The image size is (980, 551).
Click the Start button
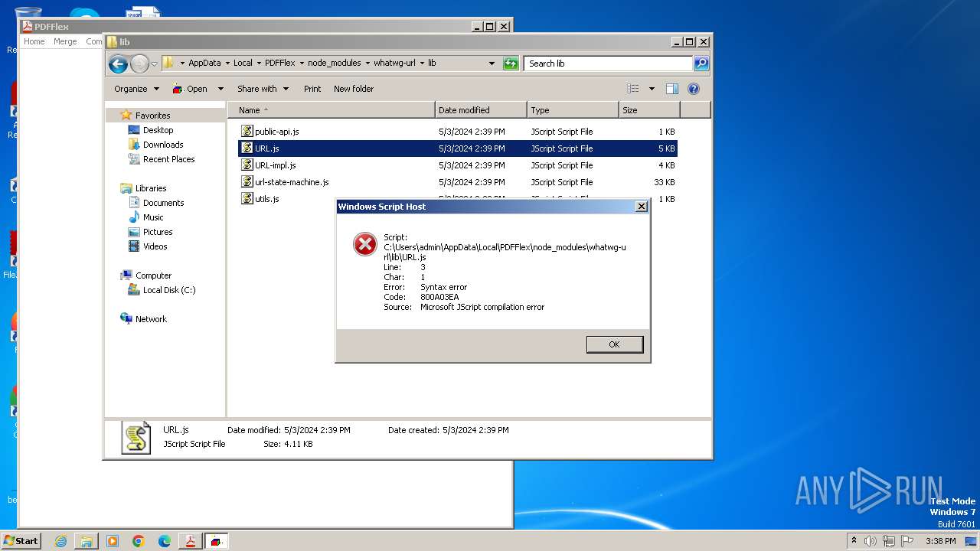point(21,541)
